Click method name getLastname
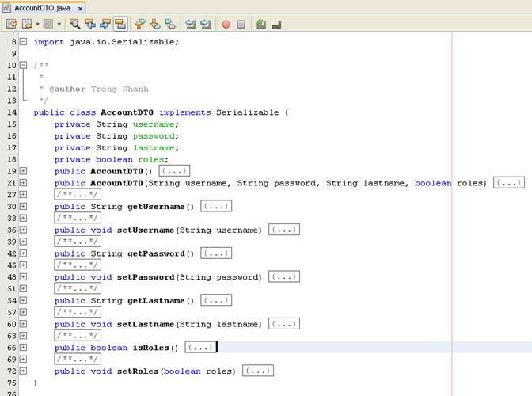532x396 pixels. coord(156,300)
